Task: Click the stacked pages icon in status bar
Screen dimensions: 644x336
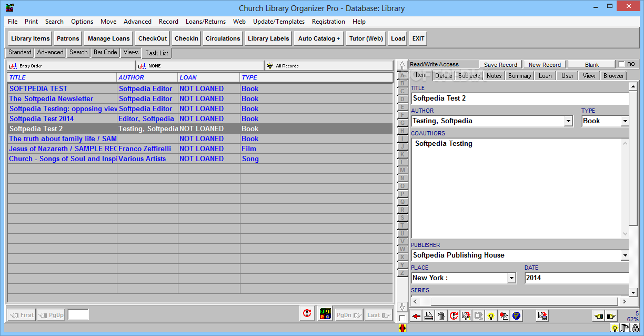Action: 625,328
